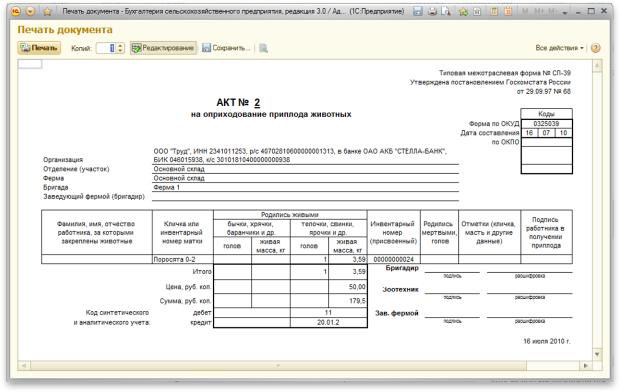Click the M+ memory button
The image size is (620, 392).
tap(539, 11)
